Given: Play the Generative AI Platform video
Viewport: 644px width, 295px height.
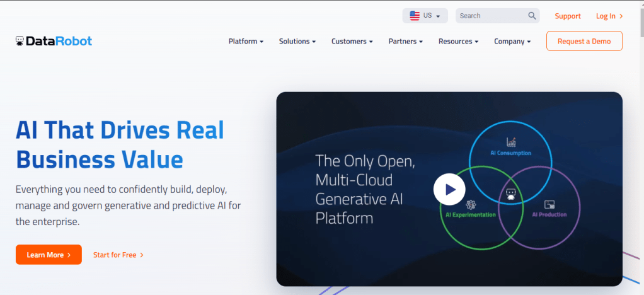Looking at the screenshot, I should (x=449, y=188).
